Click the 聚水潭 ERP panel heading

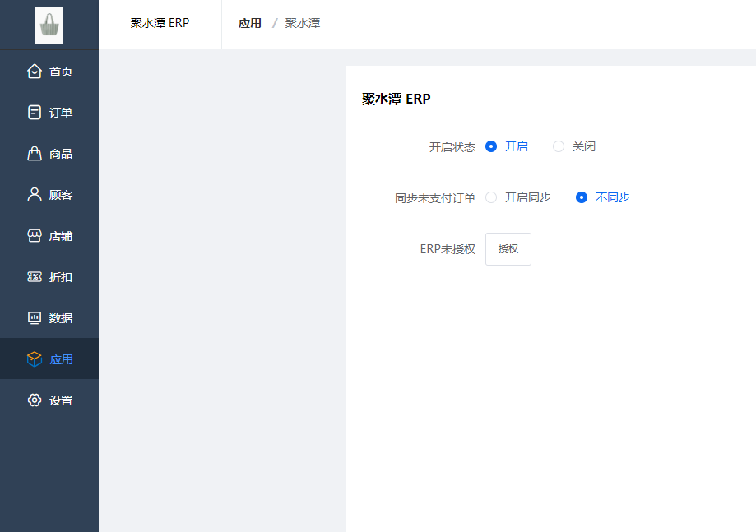coord(397,99)
